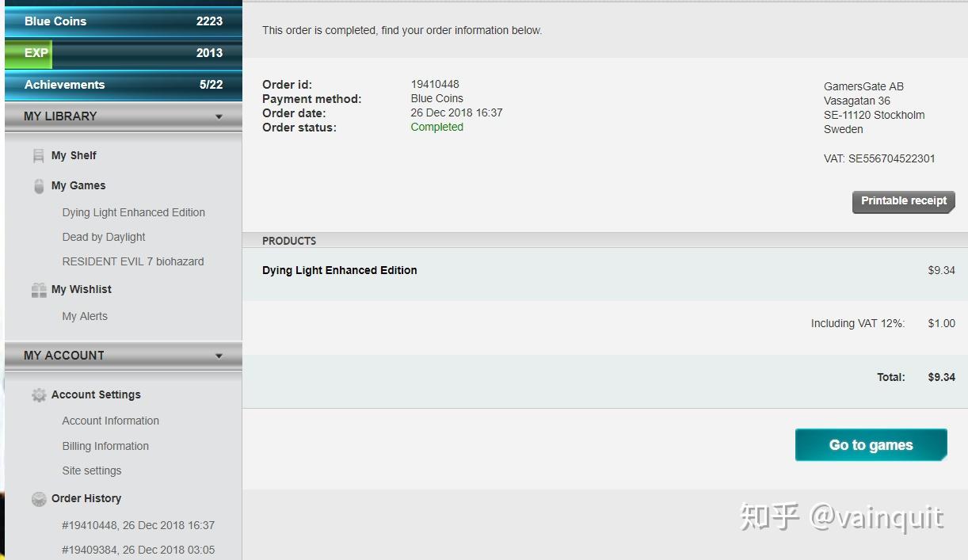
Task: Open My Wishlist
Action: point(82,289)
